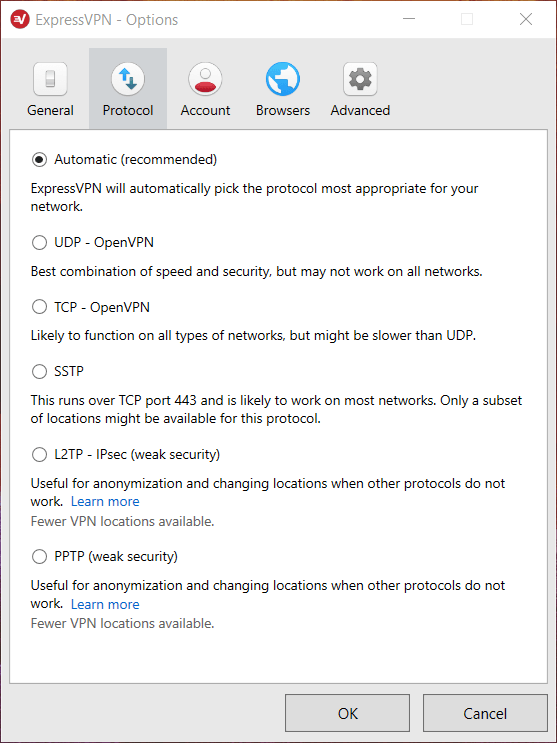Confirm settings with the OK button
This screenshot has width=557, height=743.
tap(347, 713)
